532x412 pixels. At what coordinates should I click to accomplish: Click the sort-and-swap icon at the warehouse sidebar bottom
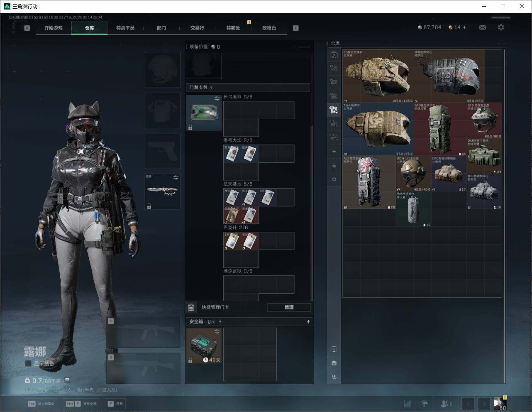(x=334, y=377)
